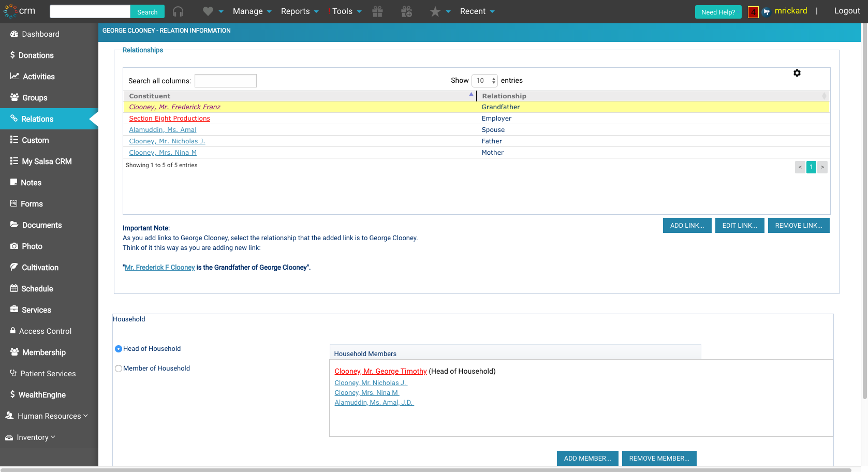This screenshot has width=868, height=472.
Task: Click the REMOVE MEMBER... button
Action: (x=659, y=458)
